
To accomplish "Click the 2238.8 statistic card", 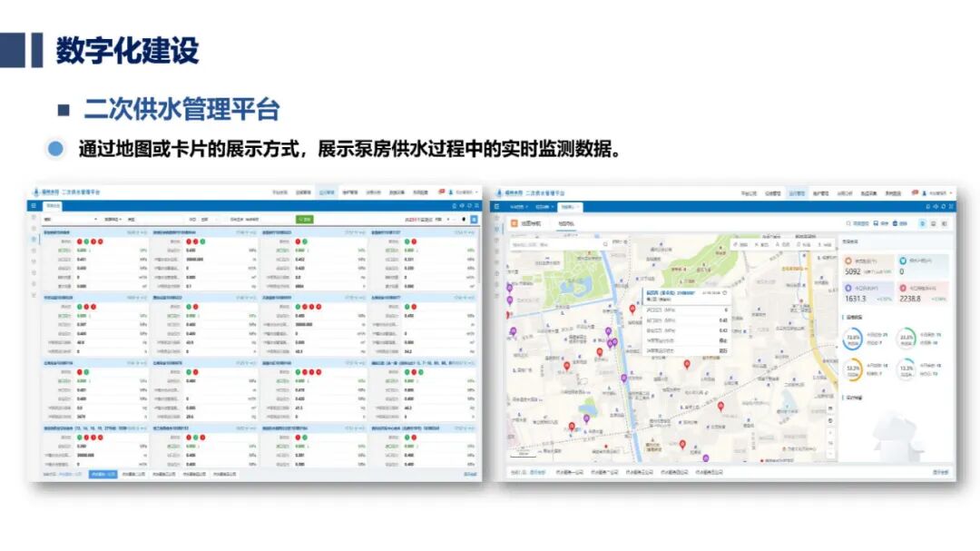I will point(923,293).
